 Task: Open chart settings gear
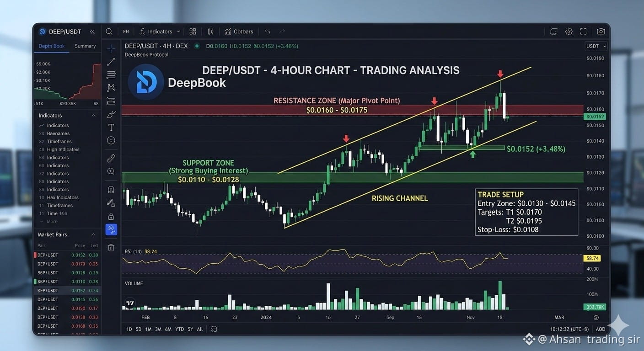click(x=569, y=32)
